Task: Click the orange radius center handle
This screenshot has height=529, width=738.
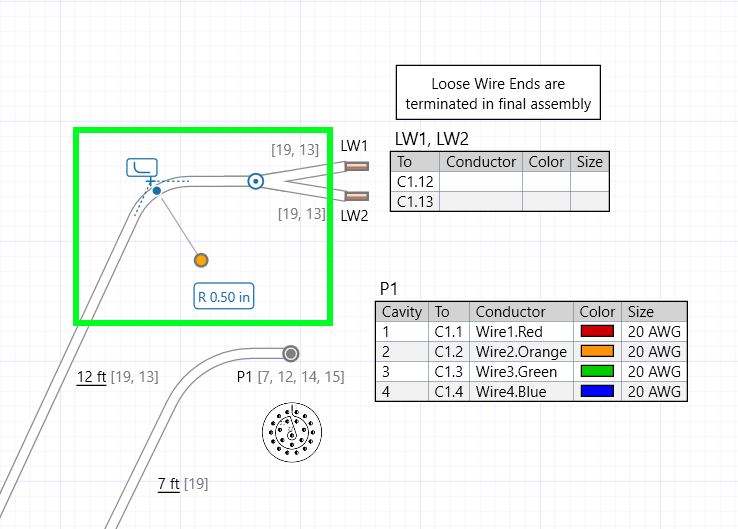Action: click(x=201, y=260)
